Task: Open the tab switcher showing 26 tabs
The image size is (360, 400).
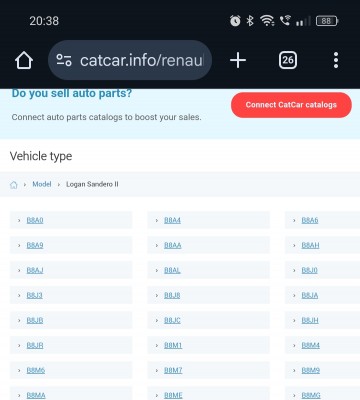Action: tap(288, 60)
